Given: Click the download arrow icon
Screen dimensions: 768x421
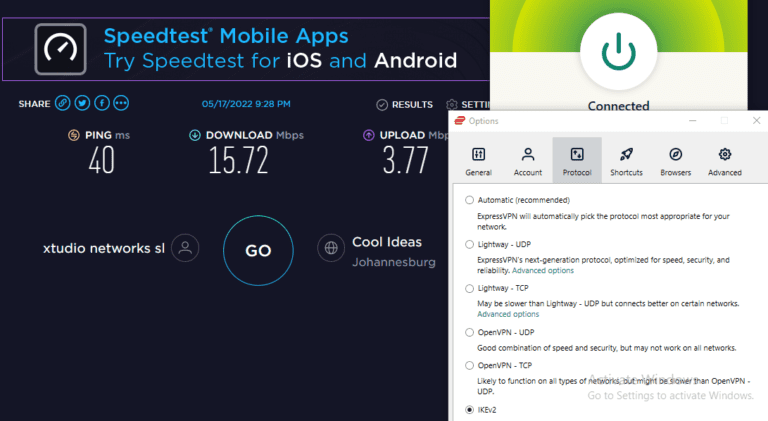Looking at the screenshot, I should (195, 135).
